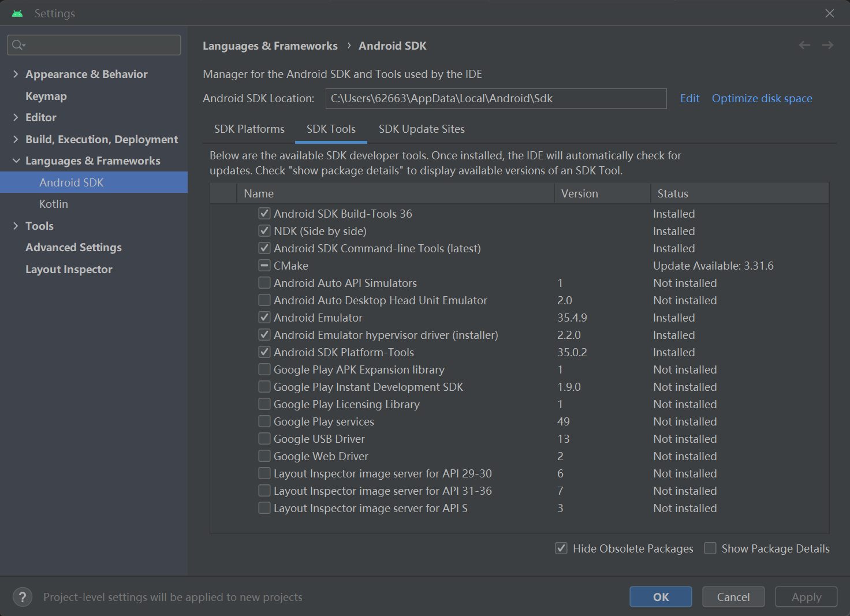Click the OK button
Screen dimensions: 850x616
tap(661, 597)
